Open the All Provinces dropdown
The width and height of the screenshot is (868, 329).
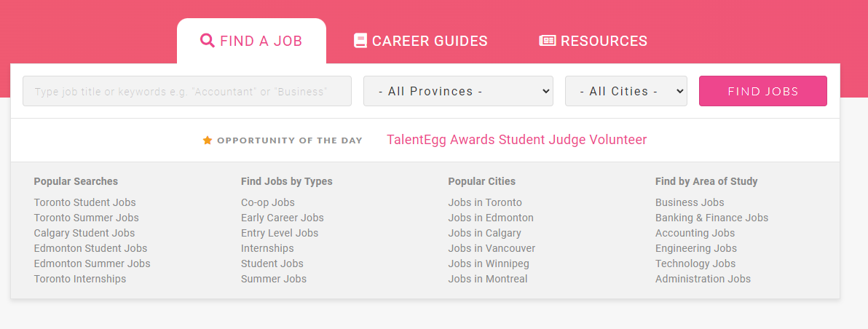click(458, 91)
